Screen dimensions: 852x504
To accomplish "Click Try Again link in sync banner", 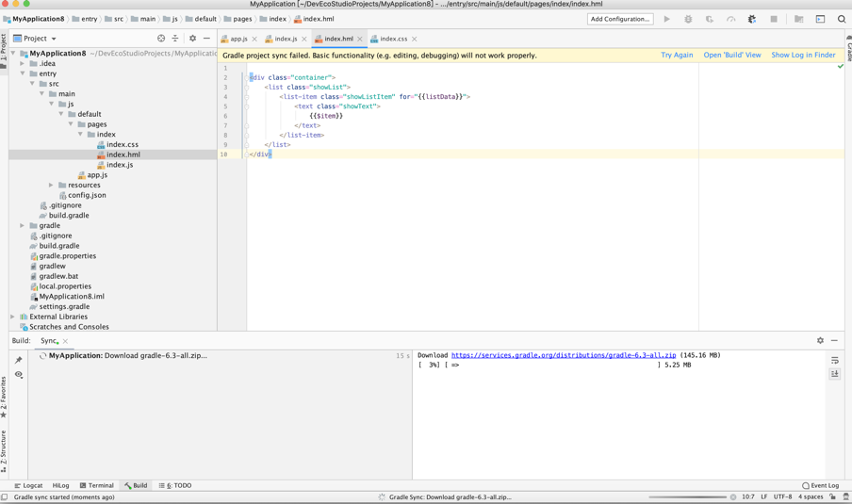I will [x=677, y=56].
